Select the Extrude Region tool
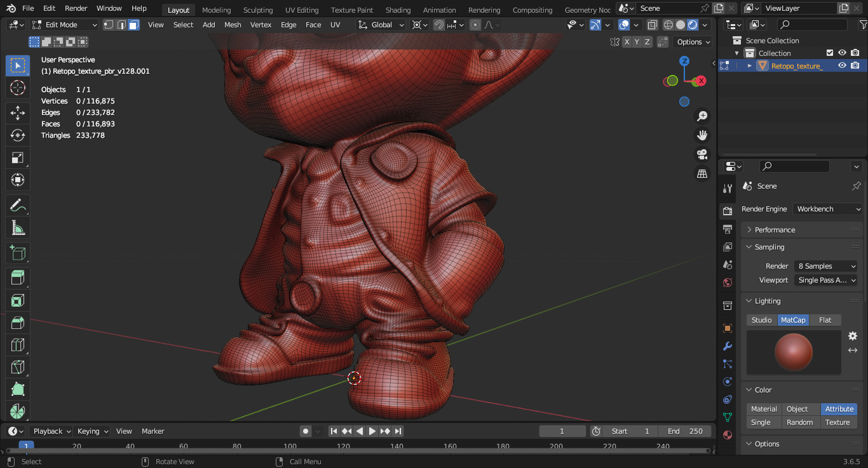868x468 pixels. (x=18, y=277)
